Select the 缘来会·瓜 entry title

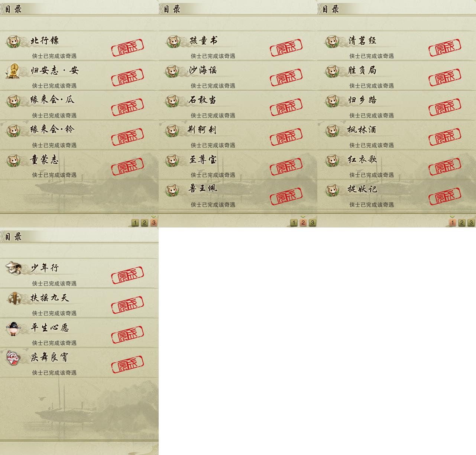(52, 100)
